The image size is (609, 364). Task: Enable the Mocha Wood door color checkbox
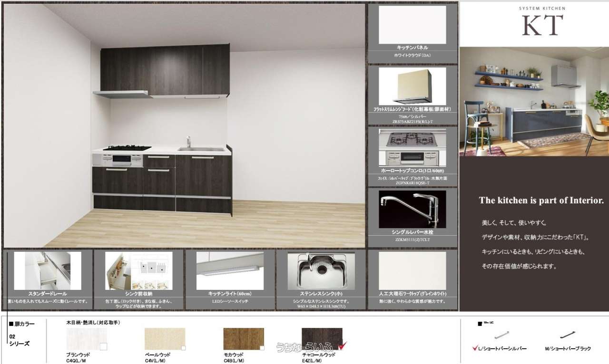262,348
